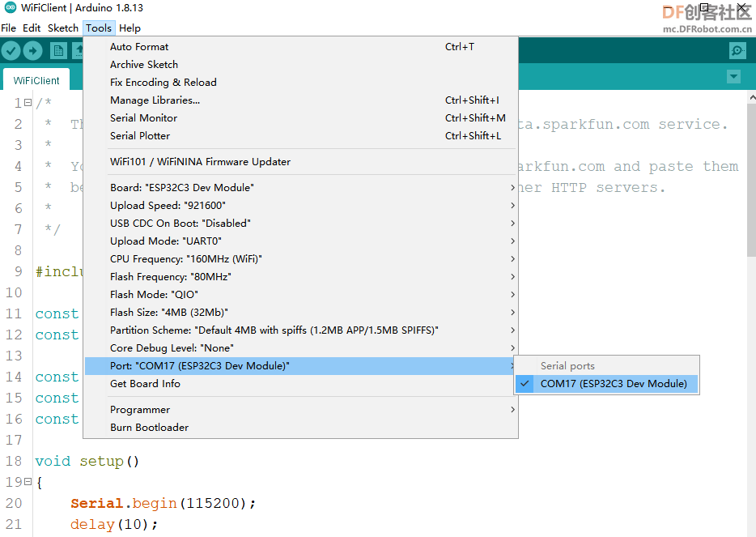Click the Verify sketch checkmark icon
The image size is (756, 537).
(x=11, y=51)
